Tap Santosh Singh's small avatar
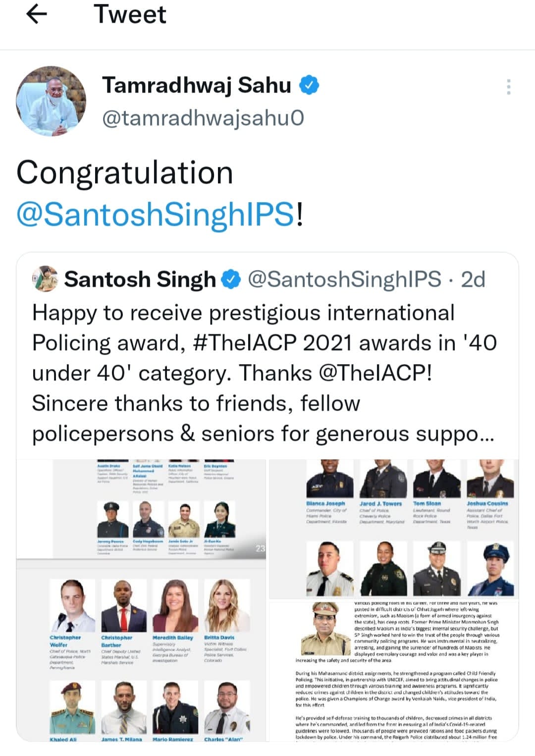The height and width of the screenshot is (756, 535). coord(45,279)
